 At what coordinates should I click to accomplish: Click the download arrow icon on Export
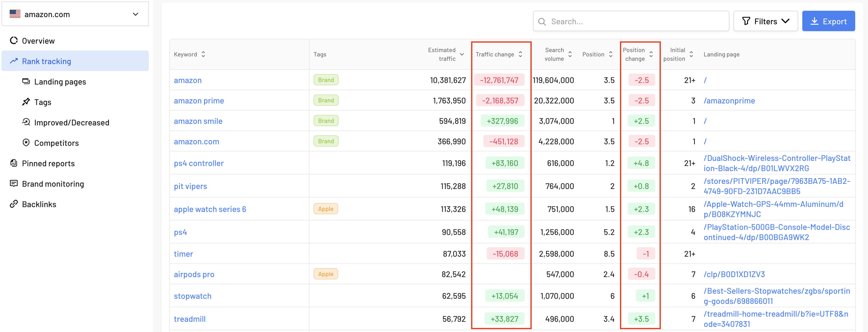tap(814, 21)
